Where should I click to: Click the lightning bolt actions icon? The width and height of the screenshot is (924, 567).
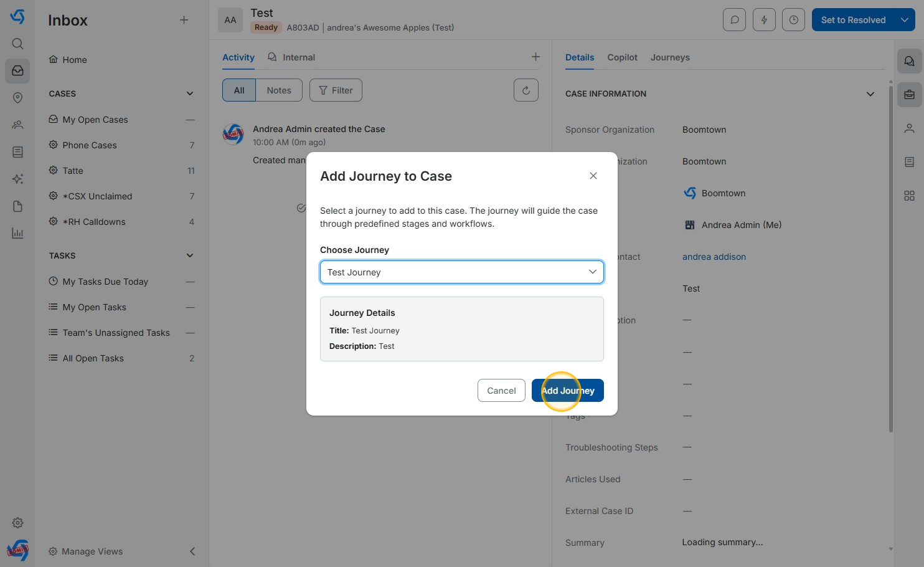(x=764, y=20)
